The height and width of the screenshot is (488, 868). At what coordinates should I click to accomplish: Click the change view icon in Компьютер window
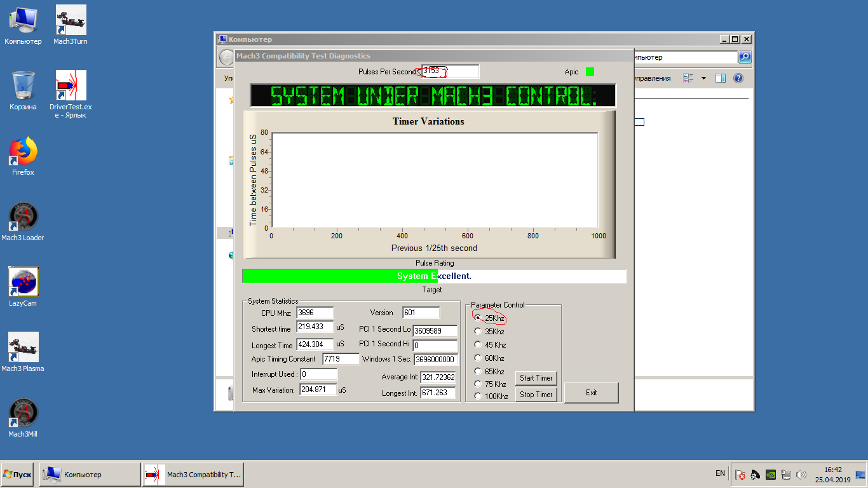pos(689,78)
